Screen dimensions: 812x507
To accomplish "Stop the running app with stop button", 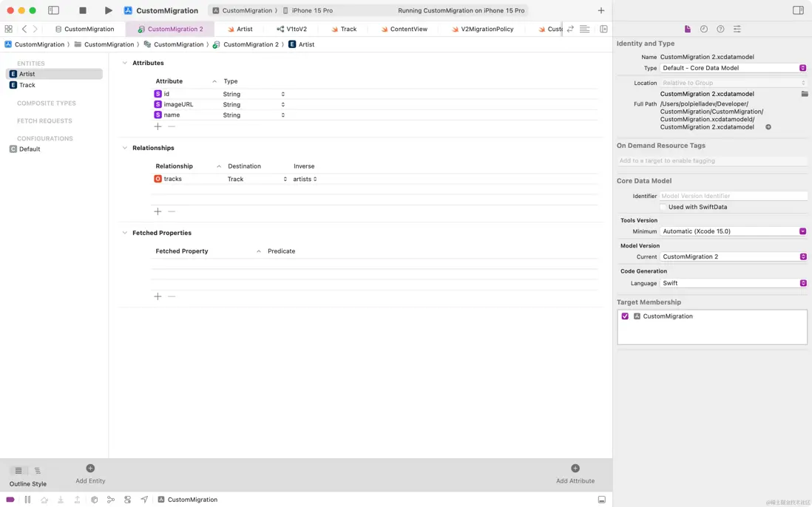I will point(82,10).
